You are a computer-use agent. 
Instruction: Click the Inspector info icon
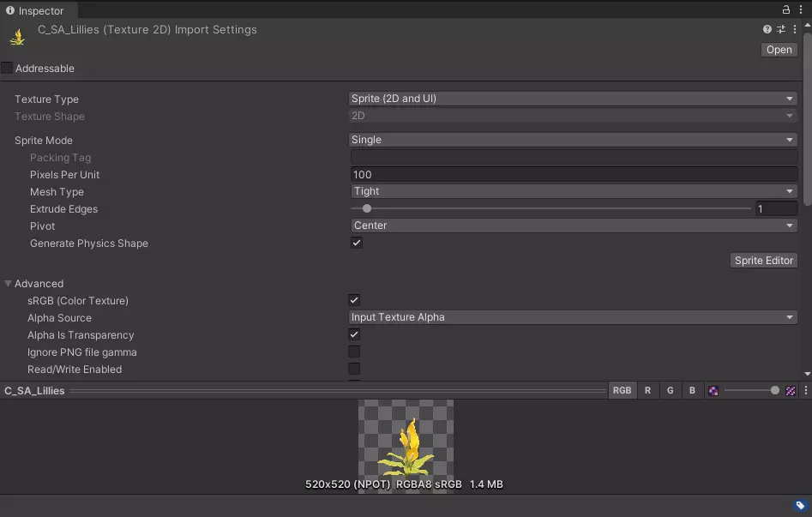pyautogui.click(x=9, y=10)
